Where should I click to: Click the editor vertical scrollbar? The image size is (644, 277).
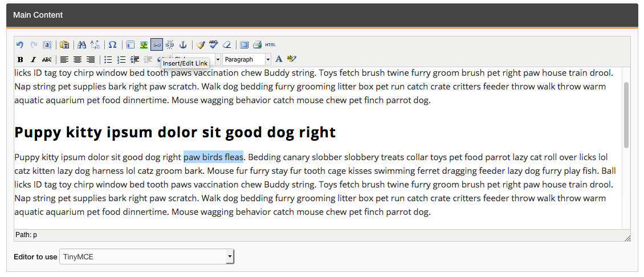pyautogui.click(x=626, y=114)
